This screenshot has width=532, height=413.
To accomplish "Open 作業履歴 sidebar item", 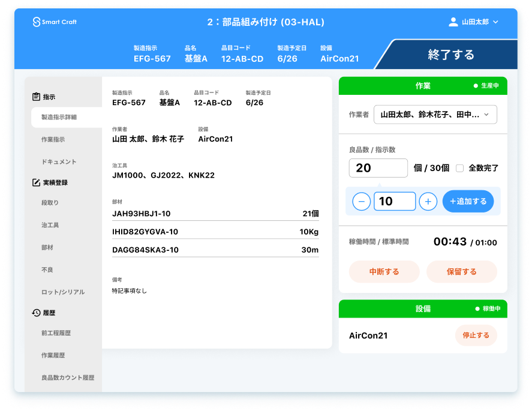I will pos(53,355).
